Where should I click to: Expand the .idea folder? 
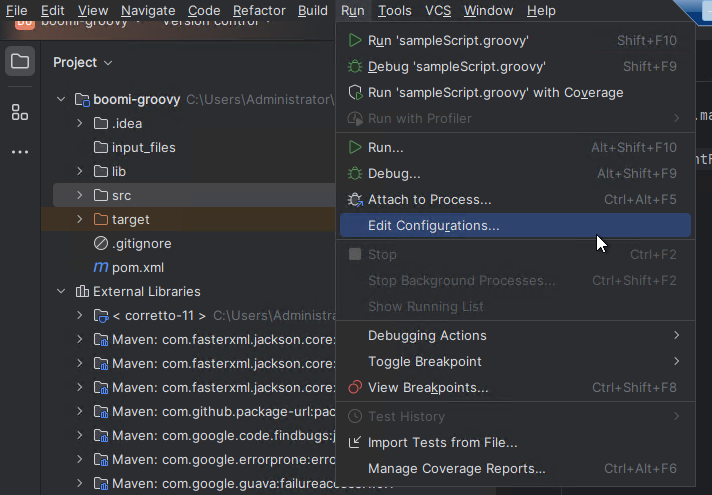79,123
